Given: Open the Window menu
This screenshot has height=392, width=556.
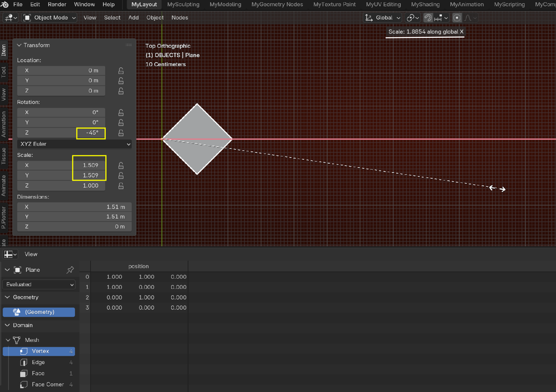Looking at the screenshot, I should [x=84, y=4].
